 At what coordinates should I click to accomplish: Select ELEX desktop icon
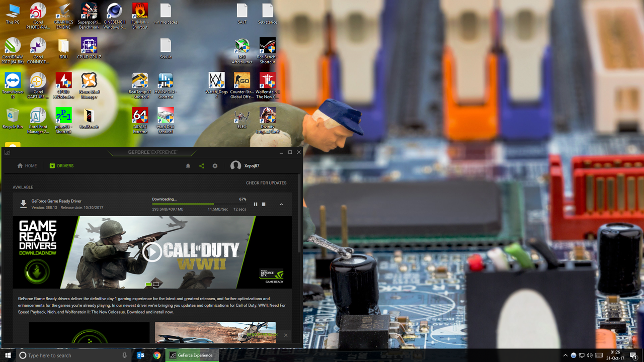[x=242, y=119]
